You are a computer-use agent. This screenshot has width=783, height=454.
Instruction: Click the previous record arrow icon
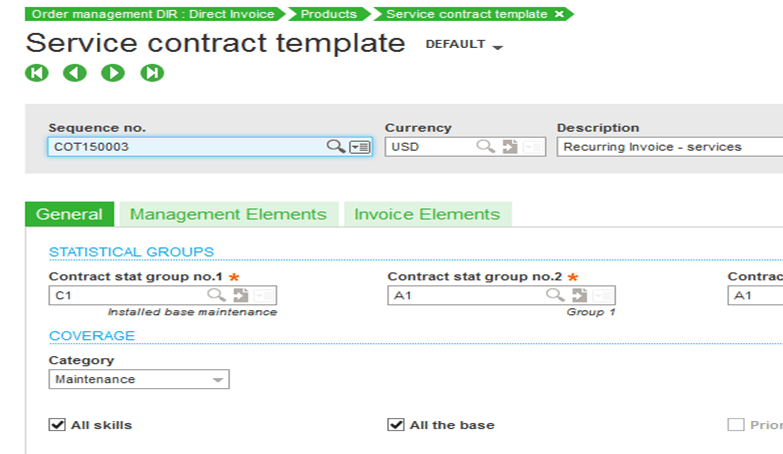coord(75,73)
